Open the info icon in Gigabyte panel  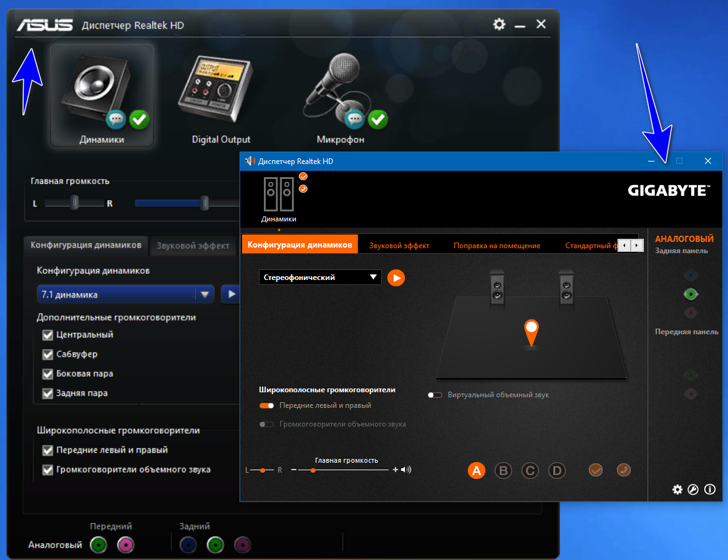coord(710,489)
